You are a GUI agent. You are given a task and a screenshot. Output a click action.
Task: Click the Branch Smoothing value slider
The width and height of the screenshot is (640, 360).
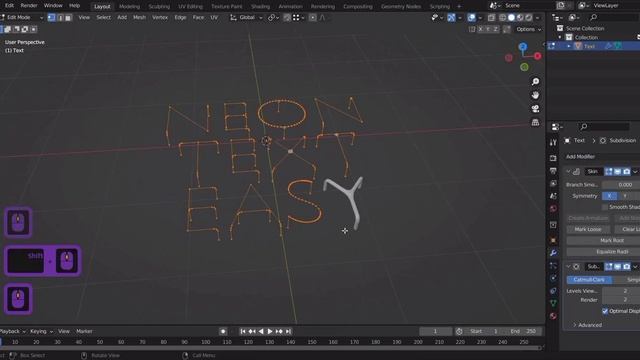(621, 185)
